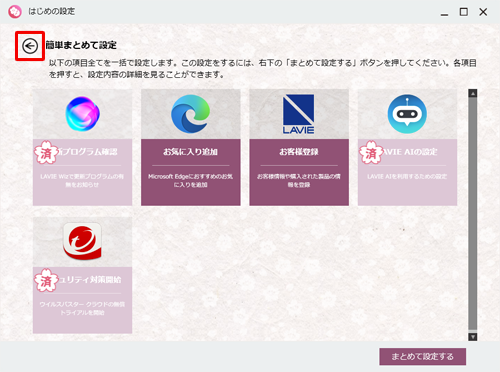Click the vertical scrollbar thumb
This screenshot has height=372, width=500.
[473, 213]
